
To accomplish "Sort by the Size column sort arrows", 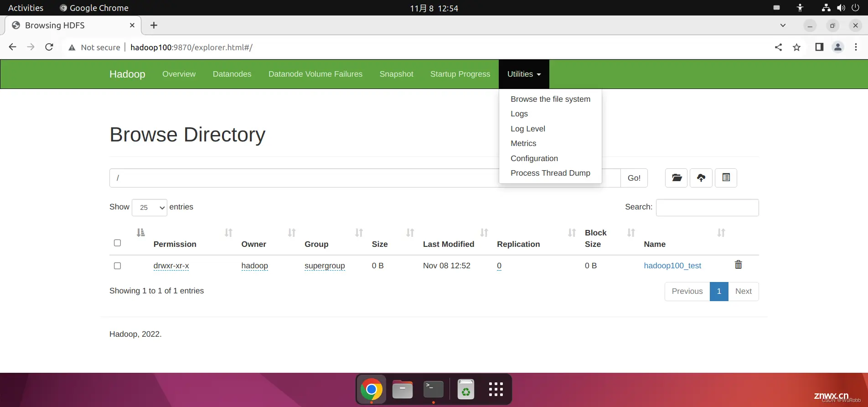I will point(410,233).
